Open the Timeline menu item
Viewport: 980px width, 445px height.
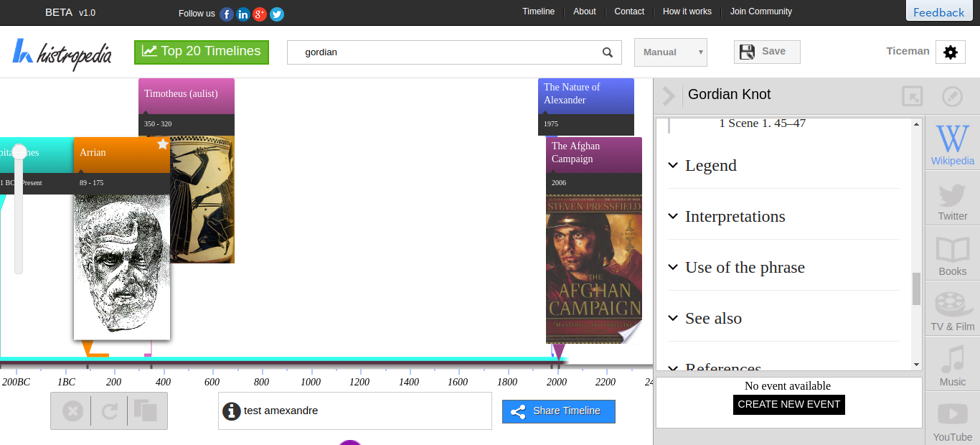coord(538,11)
